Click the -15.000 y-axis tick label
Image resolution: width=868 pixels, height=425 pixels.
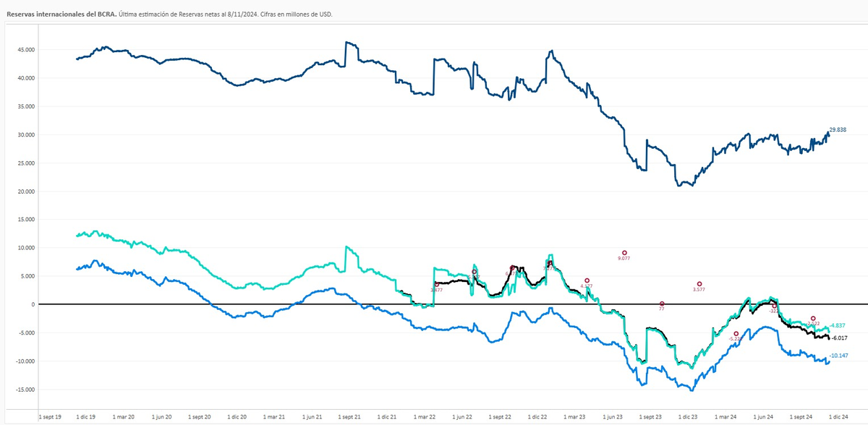[x=25, y=390]
